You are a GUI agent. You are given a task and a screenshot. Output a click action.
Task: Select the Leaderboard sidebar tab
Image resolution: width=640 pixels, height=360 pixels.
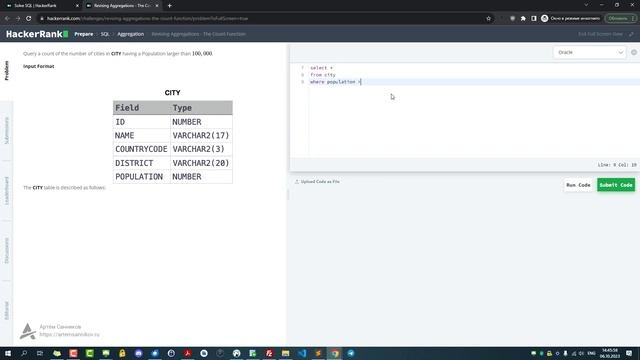pyautogui.click(x=6, y=191)
